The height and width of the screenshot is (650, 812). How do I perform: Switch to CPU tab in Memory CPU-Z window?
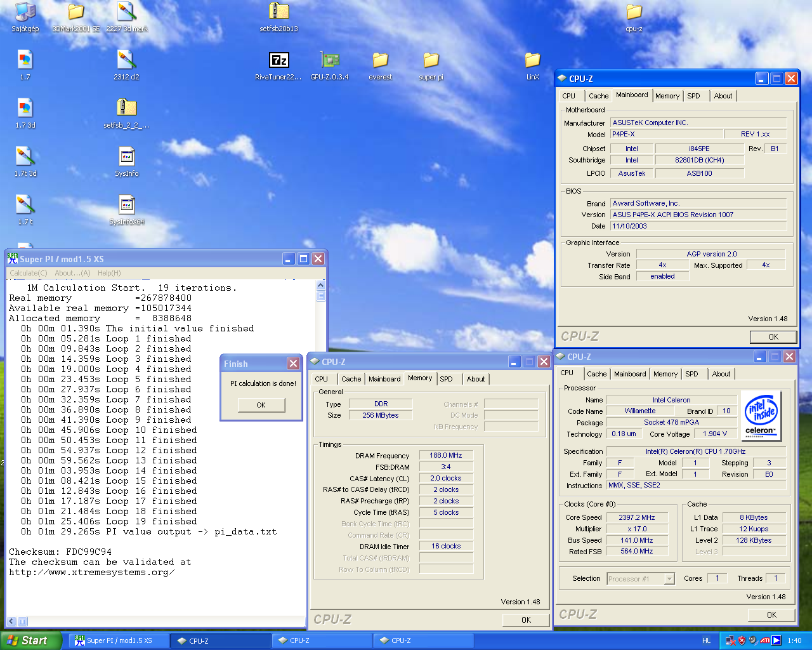pos(322,379)
